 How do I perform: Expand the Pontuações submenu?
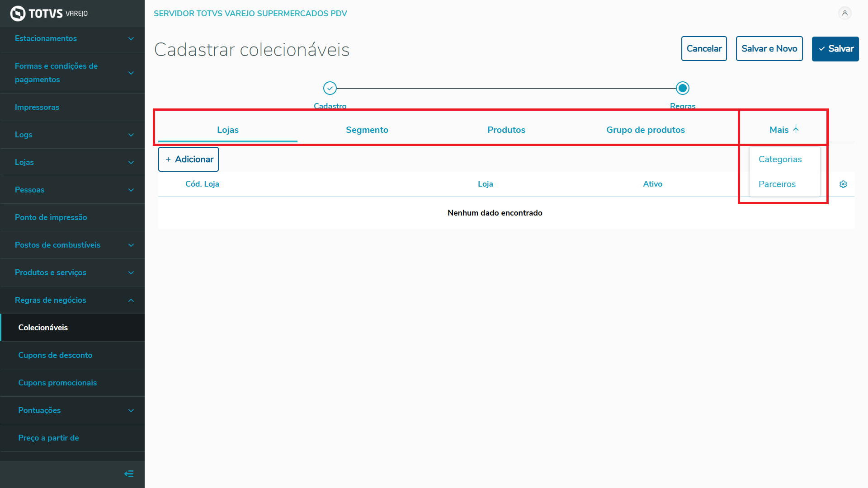pyautogui.click(x=131, y=411)
